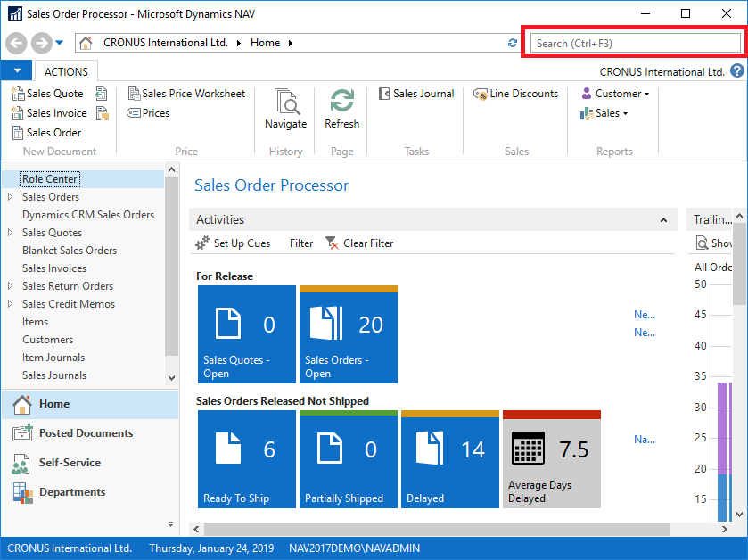Open the blue application menu dropdown
Screen dimensions: 748x560
pyautogui.click(x=17, y=70)
